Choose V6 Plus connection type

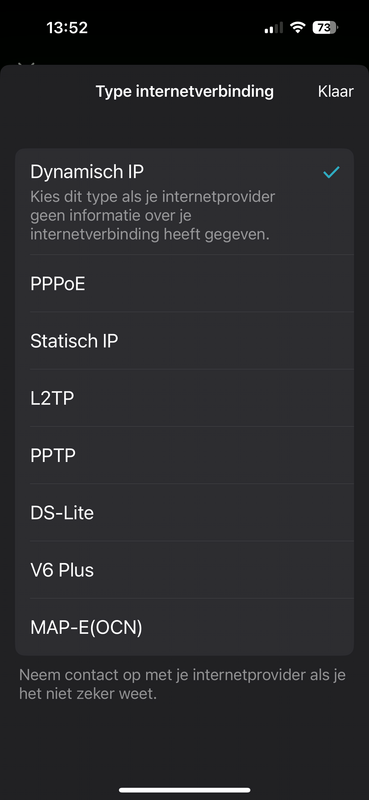184,569
